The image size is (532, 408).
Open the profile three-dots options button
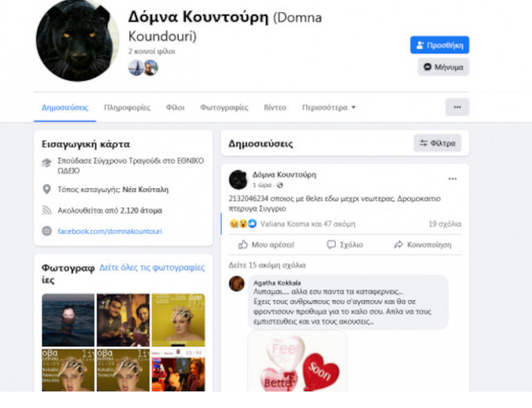457,107
